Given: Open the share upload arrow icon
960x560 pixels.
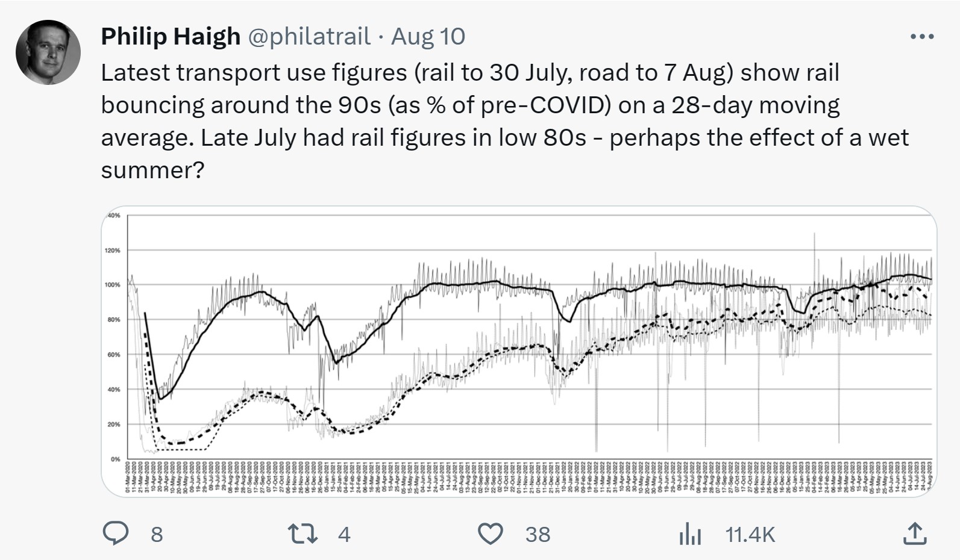Looking at the screenshot, I should point(915,534).
